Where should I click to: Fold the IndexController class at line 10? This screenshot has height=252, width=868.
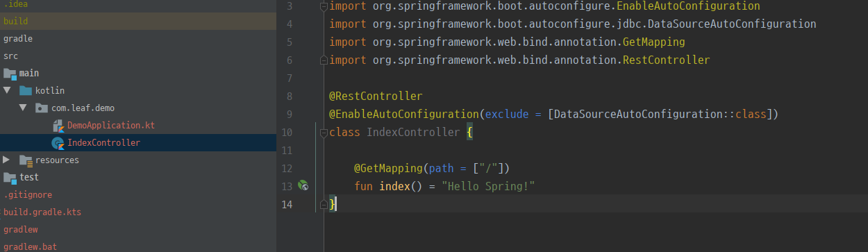tap(323, 133)
